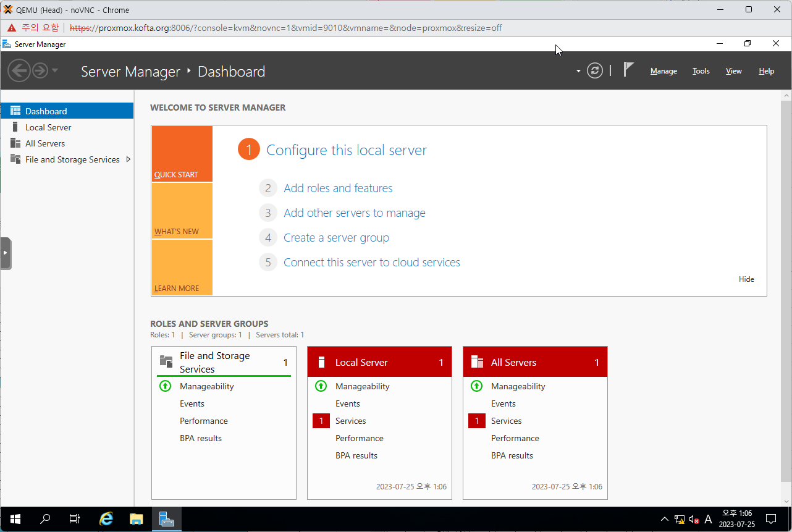Viewport: 792px width, 532px height.
Task: Click the Services alert in Local Server tile
Action: 350,421
